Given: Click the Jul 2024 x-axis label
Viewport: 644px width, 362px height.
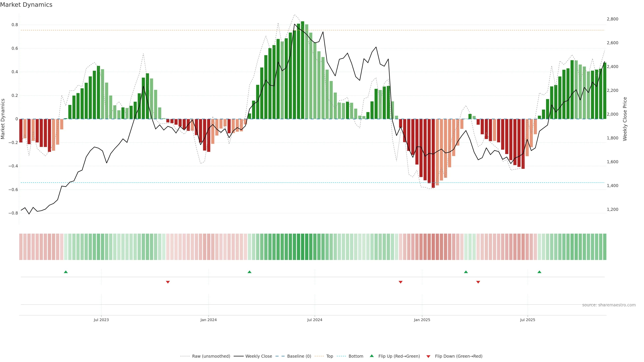Looking at the screenshot, I should [x=315, y=320].
